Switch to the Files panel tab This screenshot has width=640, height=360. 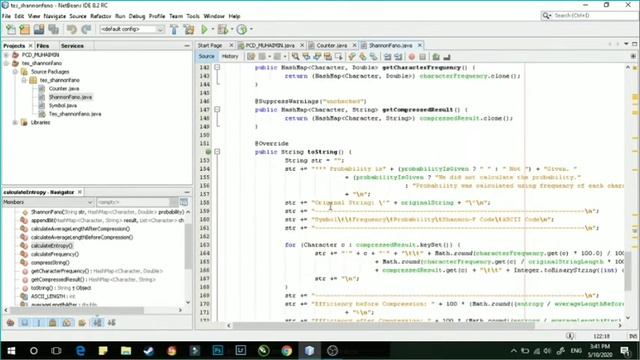(x=43, y=46)
